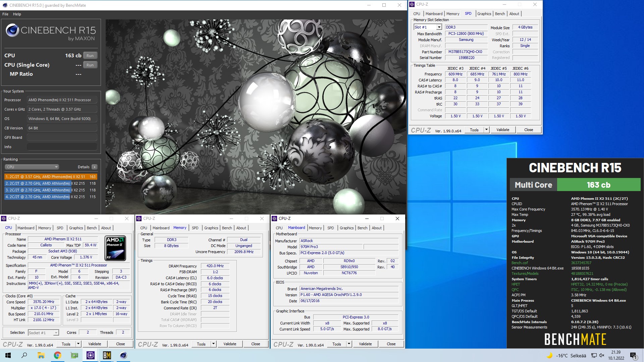Click Details label in Ranking panel
The height and width of the screenshot is (362, 644).
[84, 167]
